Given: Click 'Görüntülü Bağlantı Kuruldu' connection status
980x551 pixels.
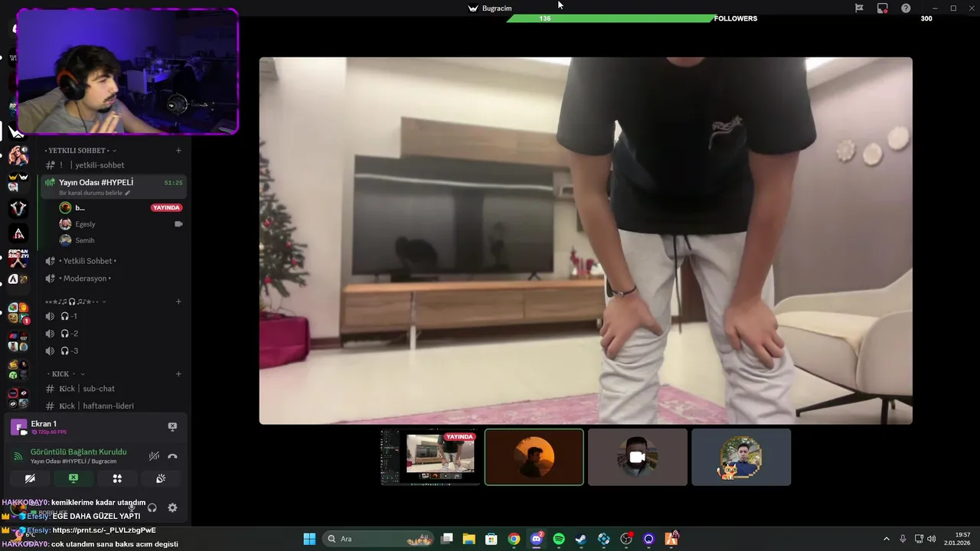Looking at the screenshot, I should 78,452.
